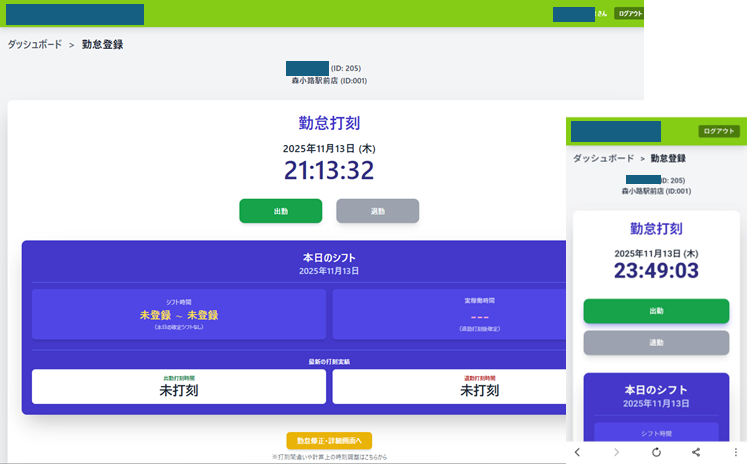Tap the reload icon in mobile browser bar
747x474 pixels.
[x=656, y=453]
